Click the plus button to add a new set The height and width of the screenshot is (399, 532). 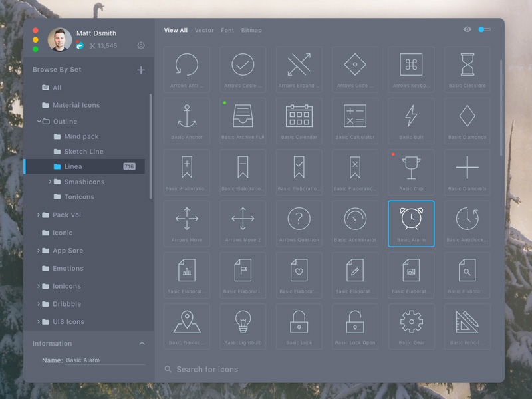click(x=141, y=69)
